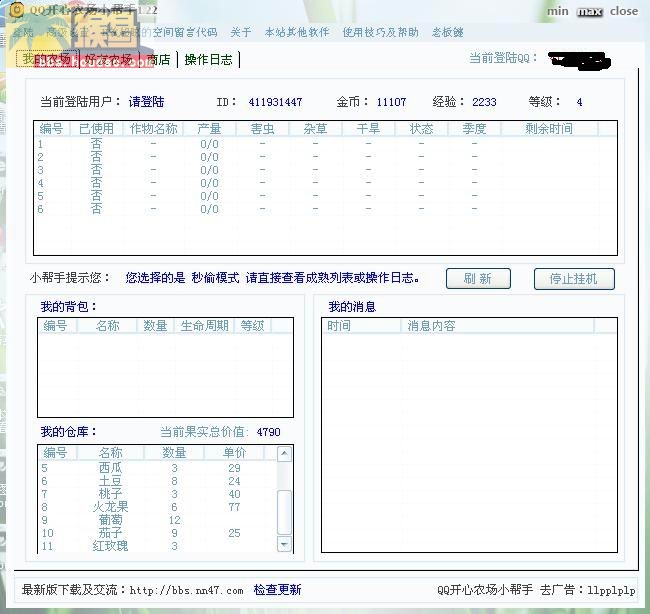This screenshot has width=650, height=614.
Task: Select the 红玫瑰 warehouse row
Action: (x=158, y=546)
